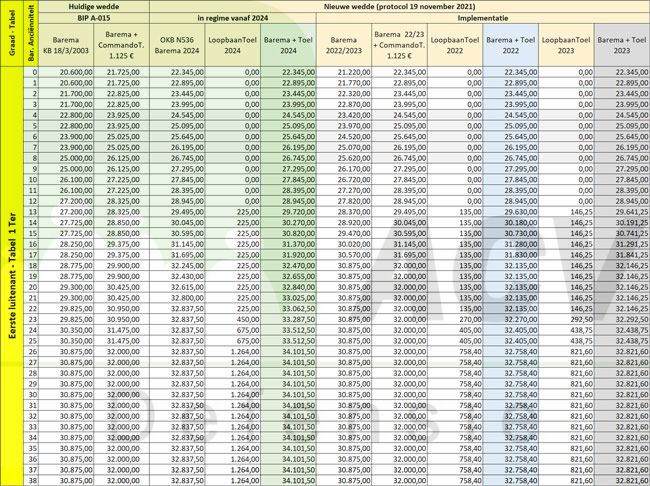Select column header 'LoopbaanToel 2023'

(566, 45)
